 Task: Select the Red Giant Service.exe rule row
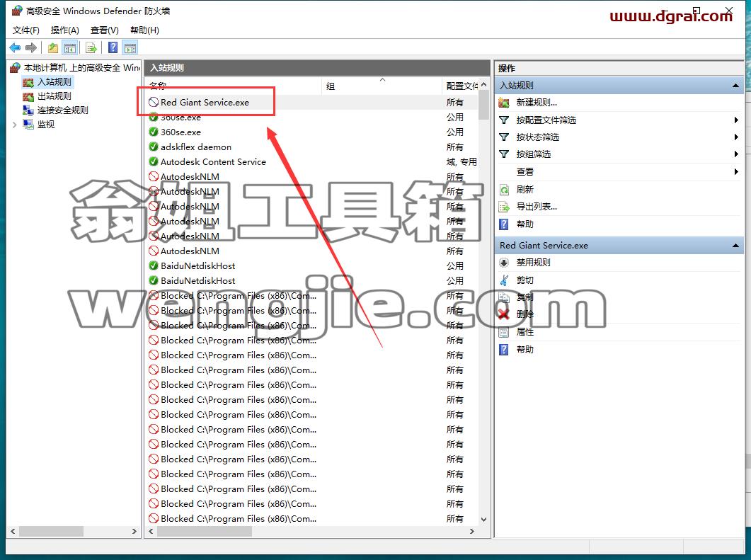click(314, 103)
